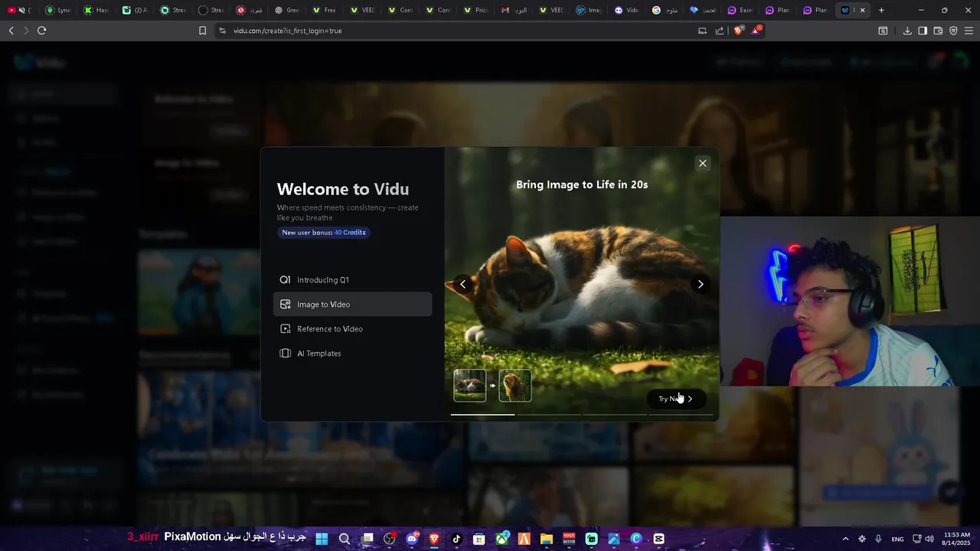This screenshot has height=551, width=980.
Task: Open the Windows Start menu
Action: tap(322, 539)
